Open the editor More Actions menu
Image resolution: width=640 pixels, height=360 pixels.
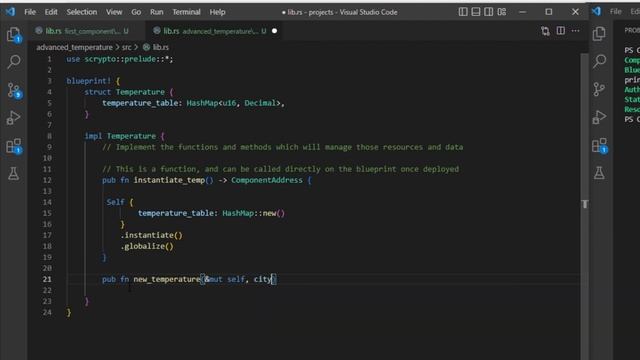pos(576,31)
